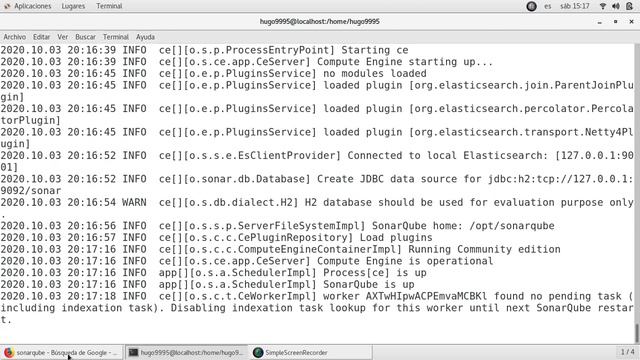The image size is (640, 360).
Task: Click 'Connected to local Elasticsearch' text
Action: click(x=444, y=156)
